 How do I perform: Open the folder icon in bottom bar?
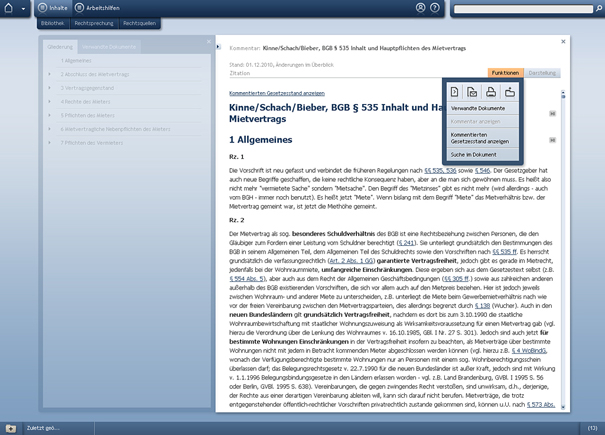click(x=11, y=428)
